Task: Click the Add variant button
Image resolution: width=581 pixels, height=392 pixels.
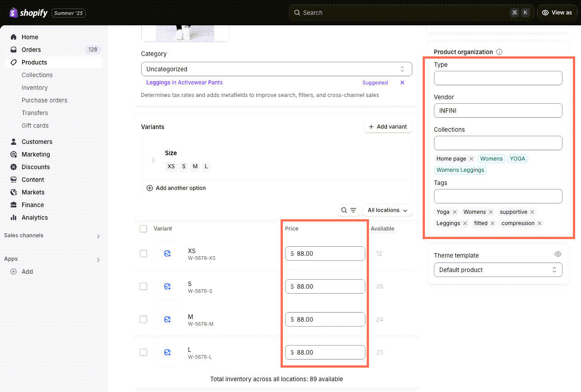Action: pos(387,127)
